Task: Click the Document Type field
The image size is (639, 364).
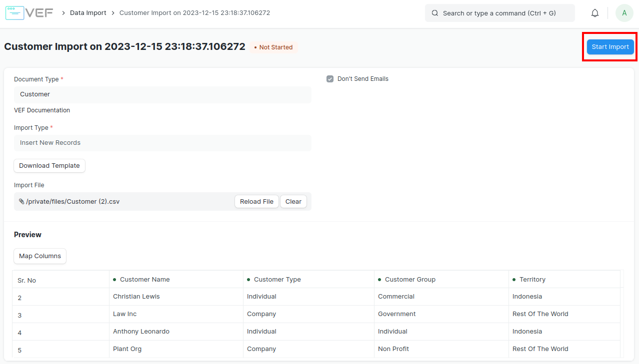Action: pyautogui.click(x=162, y=94)
